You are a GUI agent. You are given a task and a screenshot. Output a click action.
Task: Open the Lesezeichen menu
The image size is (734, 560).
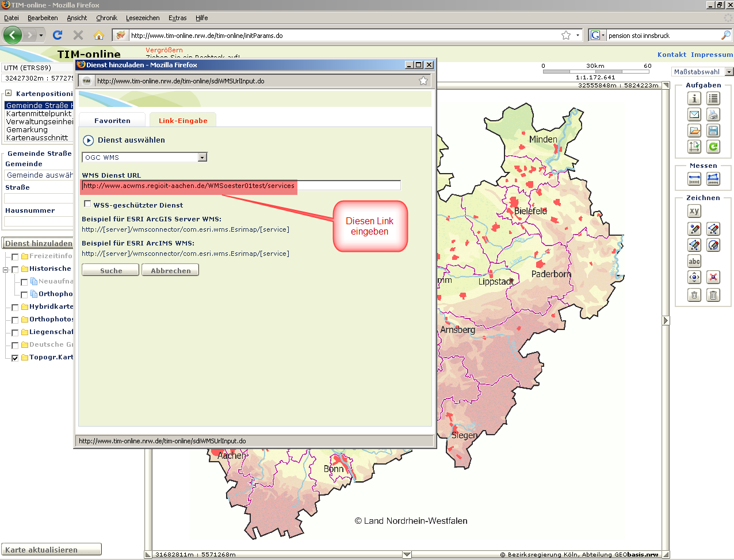pyautogui.click(x=143, y=18)
